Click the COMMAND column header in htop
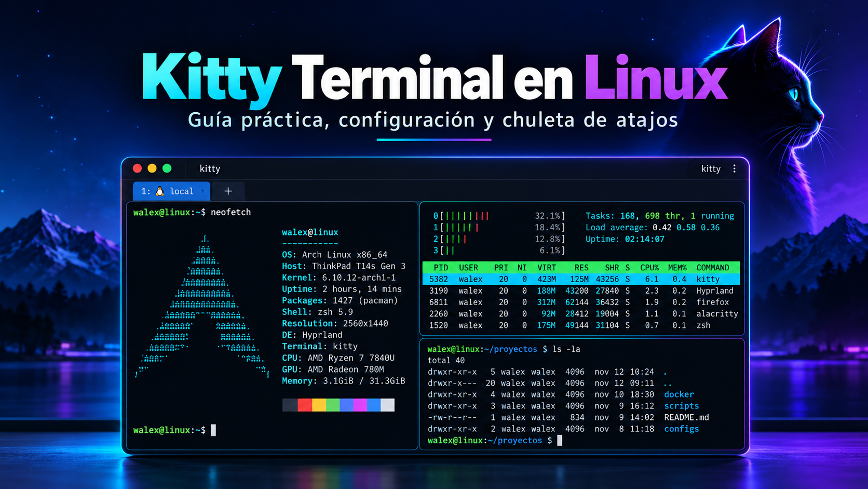Viewport: 868px width, 489px height. click(713, 268)
